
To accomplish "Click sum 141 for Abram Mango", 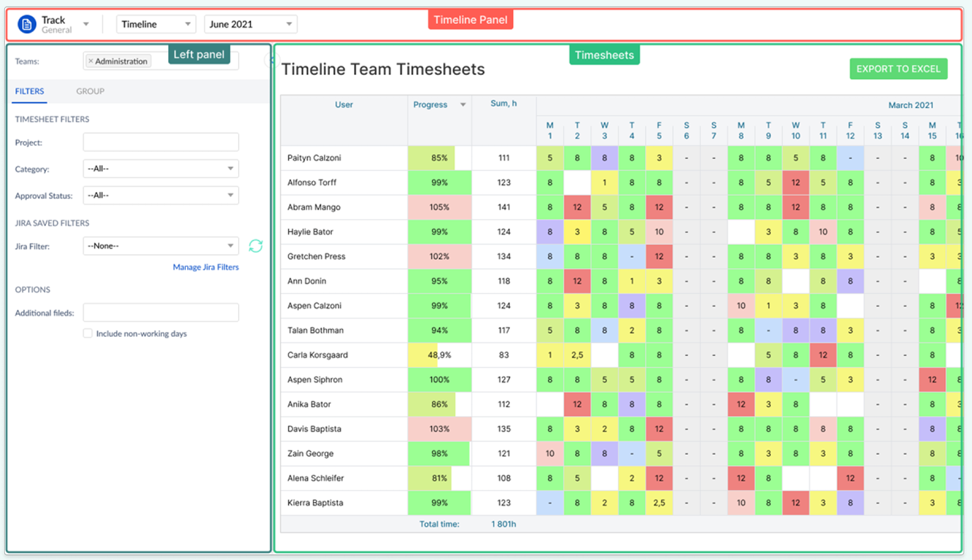I will tap(504, 208).
